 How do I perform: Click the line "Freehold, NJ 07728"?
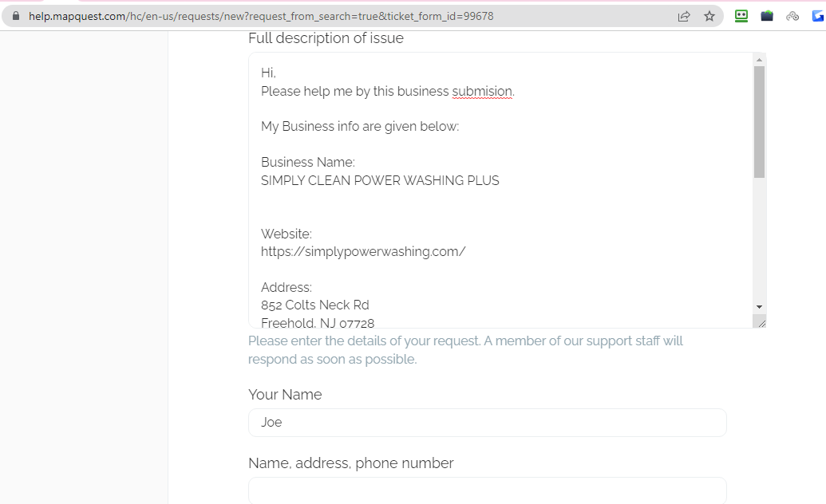pyautogui.click(x=318, y=322)
